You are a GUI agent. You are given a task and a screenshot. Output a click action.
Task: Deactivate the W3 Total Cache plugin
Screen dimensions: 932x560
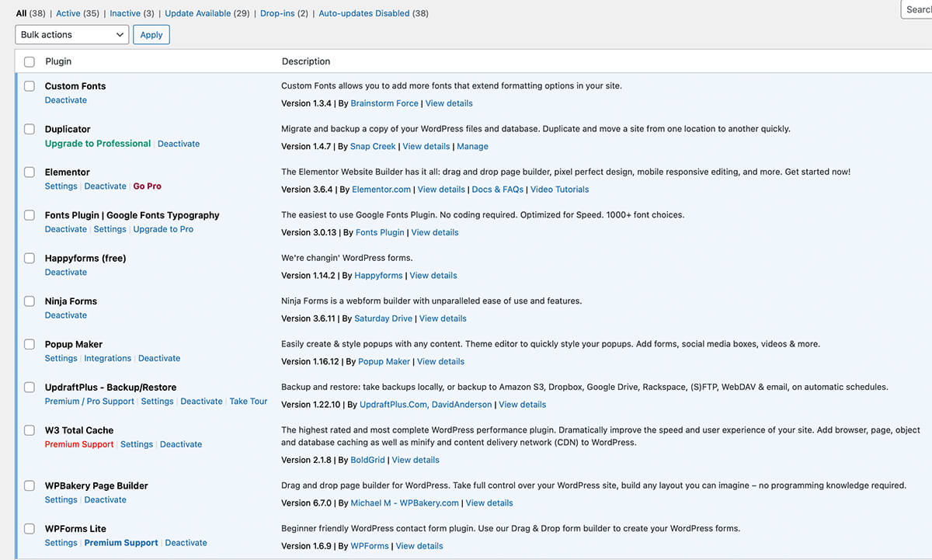pyautogui.click(x=181, y=444)
